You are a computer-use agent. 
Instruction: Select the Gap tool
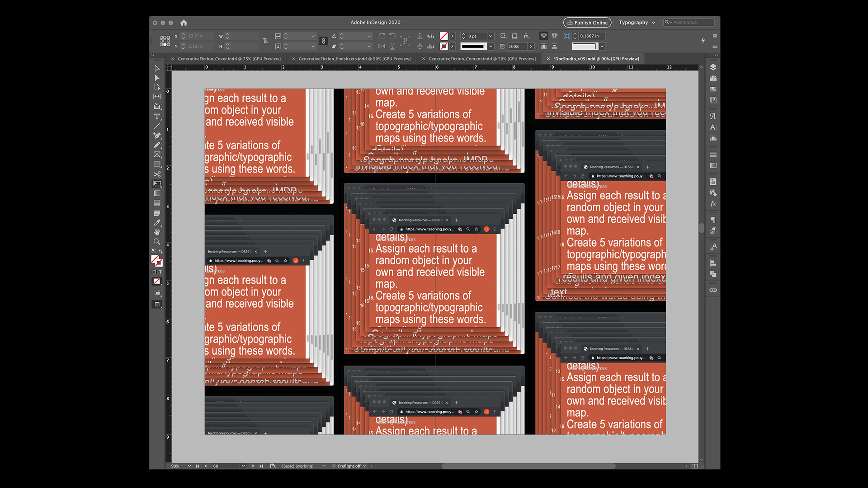point(157,97)
